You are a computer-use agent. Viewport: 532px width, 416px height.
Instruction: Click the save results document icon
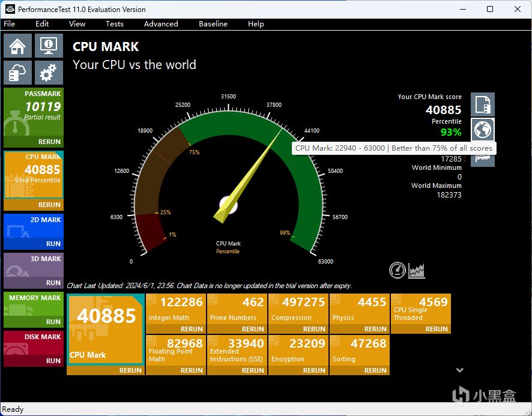(483, 104)
